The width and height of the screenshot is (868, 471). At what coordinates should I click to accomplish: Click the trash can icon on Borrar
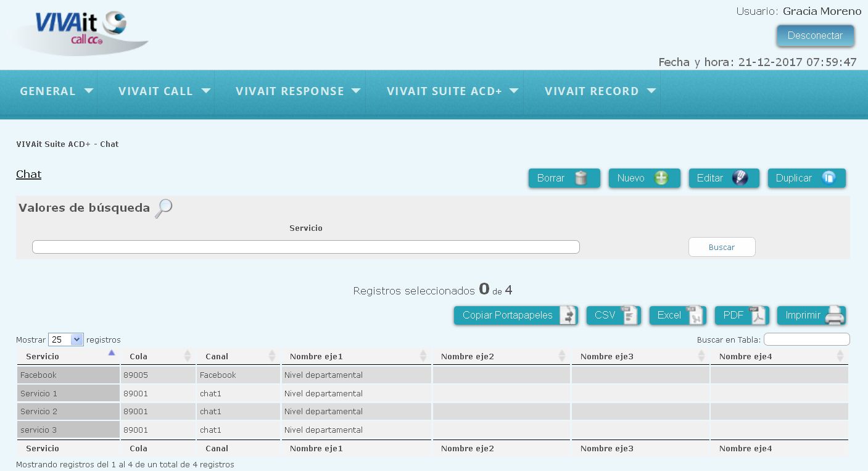(581, 178)
